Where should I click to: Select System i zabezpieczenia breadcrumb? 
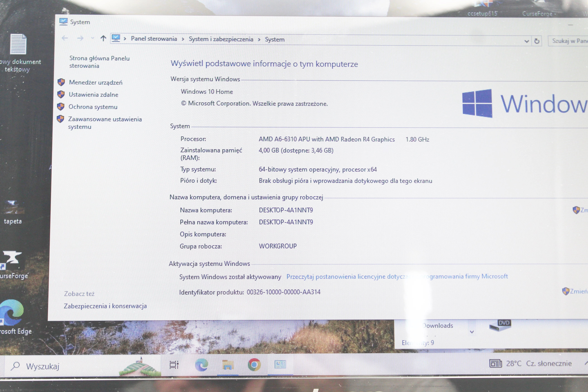point(221,39)
